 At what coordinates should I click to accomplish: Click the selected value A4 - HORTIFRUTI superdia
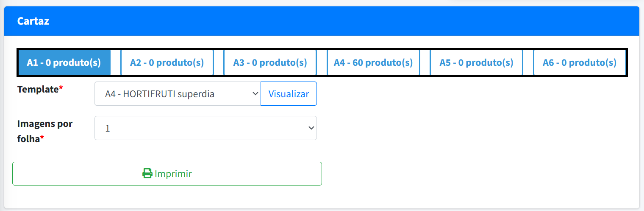tap(160, 94)
